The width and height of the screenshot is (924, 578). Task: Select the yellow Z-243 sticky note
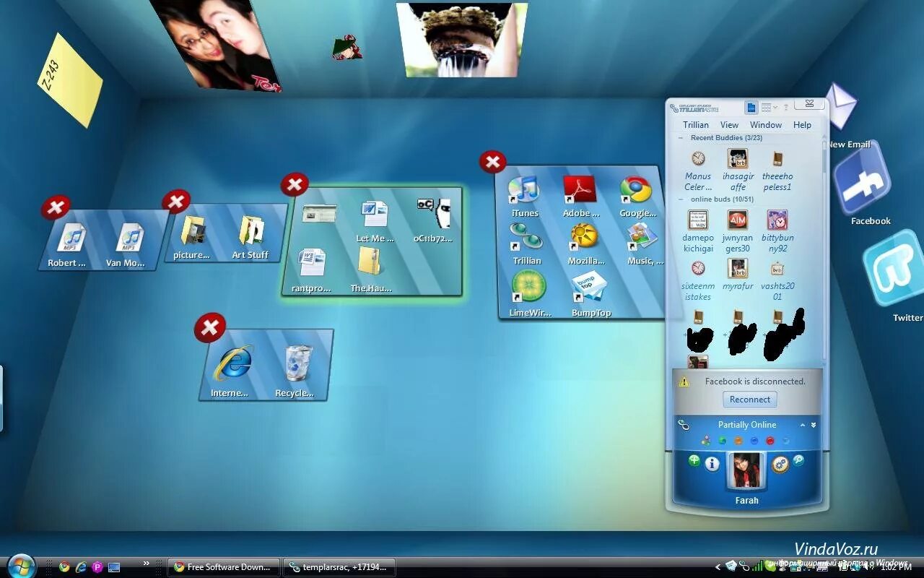click(69, 79)
